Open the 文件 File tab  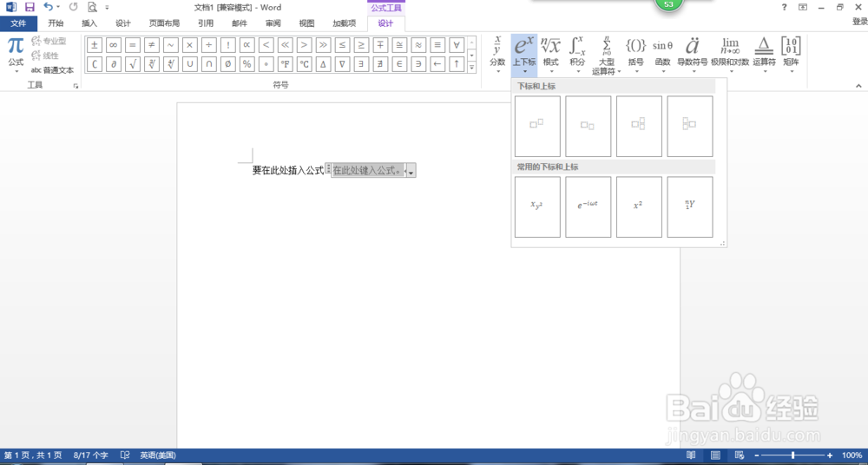(19, 23)
